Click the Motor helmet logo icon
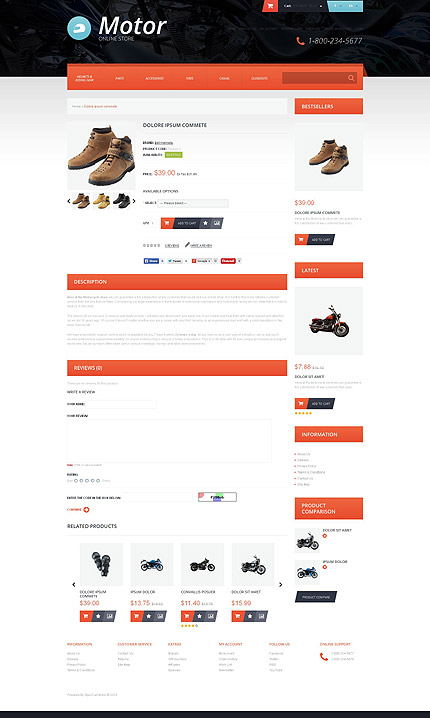The height and width of the screenshot is (718, 430). click(79, 28)
